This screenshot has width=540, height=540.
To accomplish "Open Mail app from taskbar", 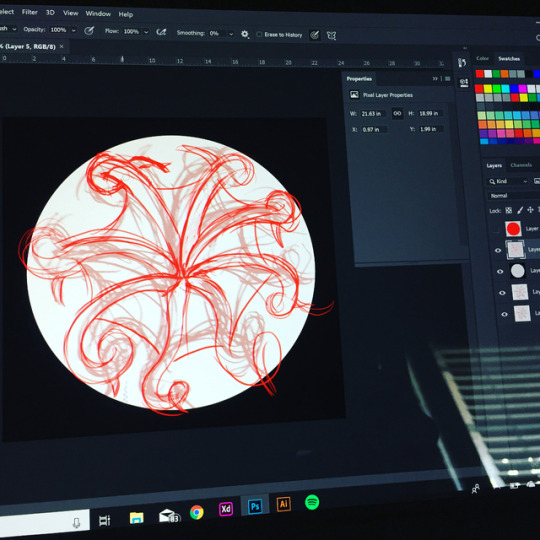I will tap(169, 516).
